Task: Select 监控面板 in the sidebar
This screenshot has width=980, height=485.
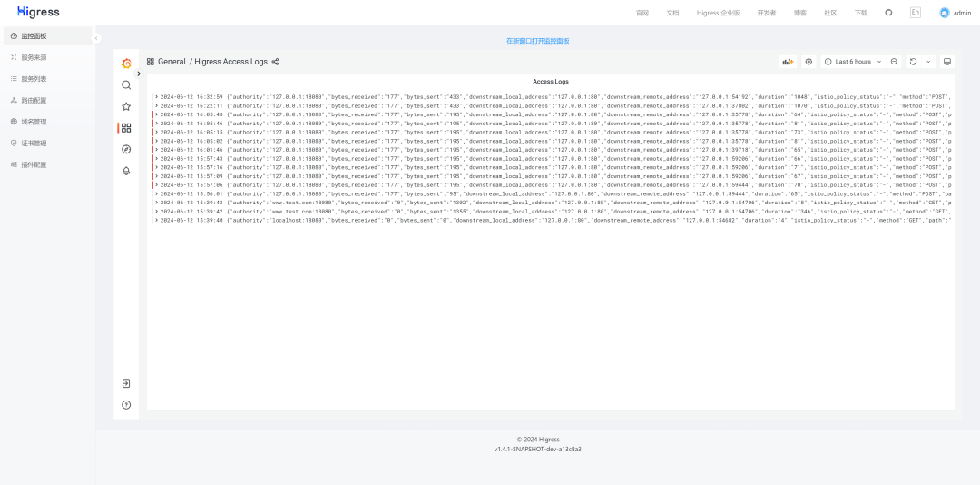Action: [47, 35]
